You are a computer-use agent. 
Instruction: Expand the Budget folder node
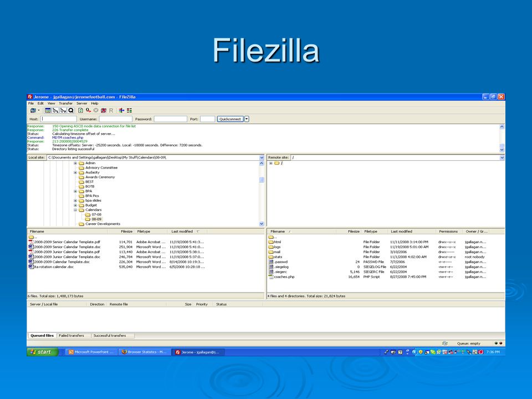coord(75,205)
